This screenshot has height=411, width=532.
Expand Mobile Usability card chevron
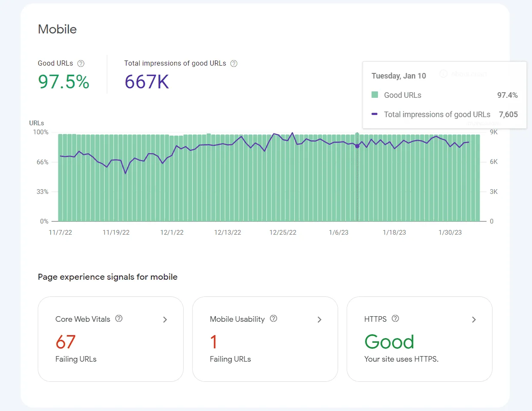coord(320,320)
